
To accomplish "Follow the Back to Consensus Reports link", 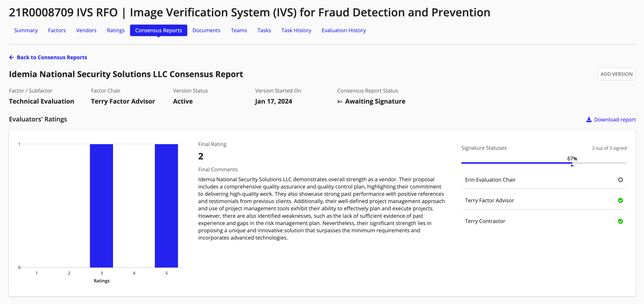I will pyautogui.click(x=48, y=57).
